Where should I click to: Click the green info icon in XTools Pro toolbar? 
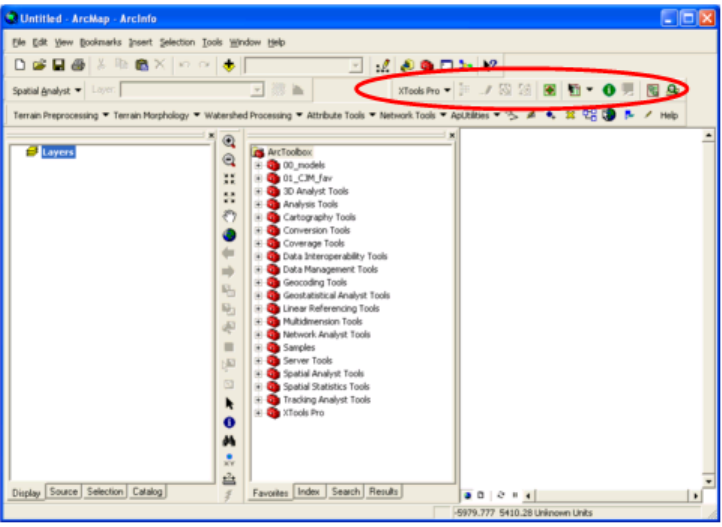click(x=609, y=90)
